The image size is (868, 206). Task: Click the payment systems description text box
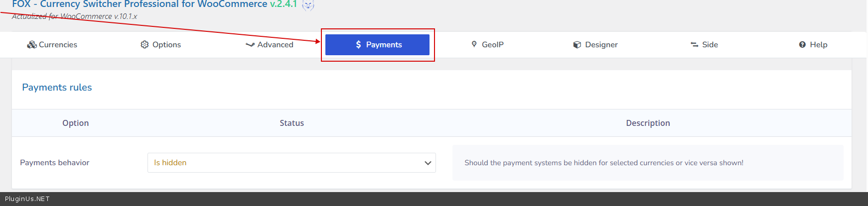coord(647,163)
